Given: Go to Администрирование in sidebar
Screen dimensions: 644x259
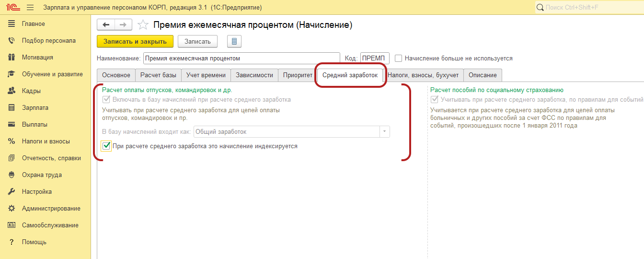Looking at the screenshot, I should [51, 209].
